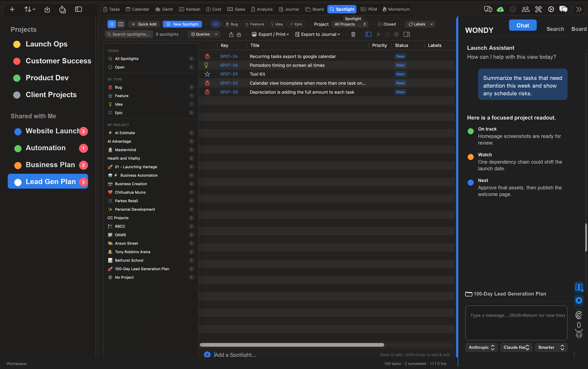Switch to column board view icon

click(x=121, y=24)
